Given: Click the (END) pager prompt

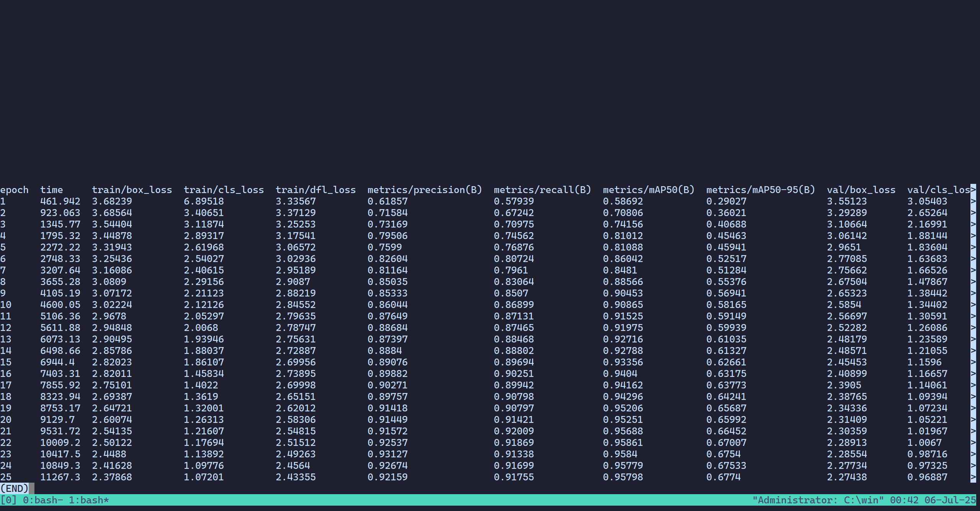Looking at the screenshot, I should [x=15, y=488].
